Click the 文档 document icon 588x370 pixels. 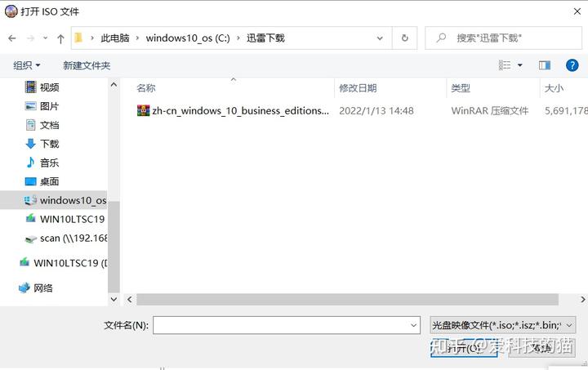(31, 125)
